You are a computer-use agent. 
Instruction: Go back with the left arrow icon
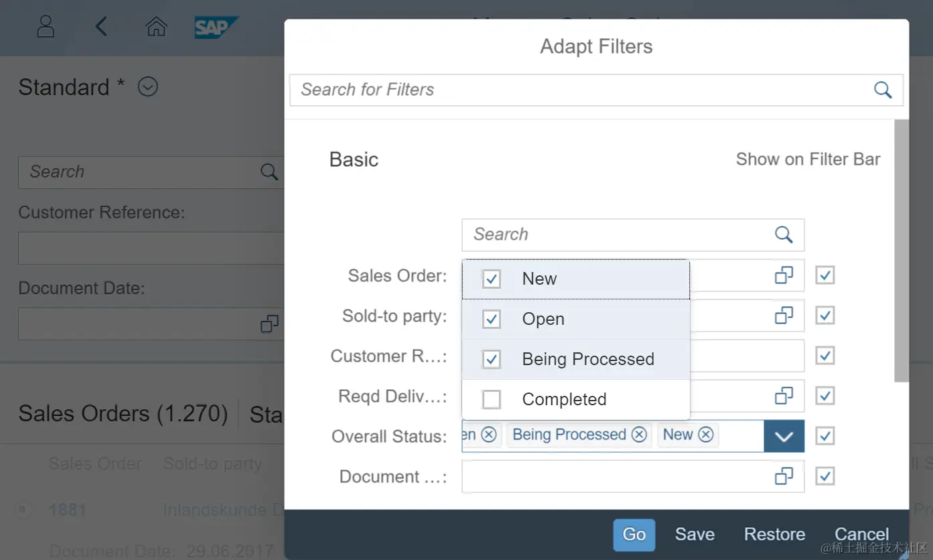101,27
